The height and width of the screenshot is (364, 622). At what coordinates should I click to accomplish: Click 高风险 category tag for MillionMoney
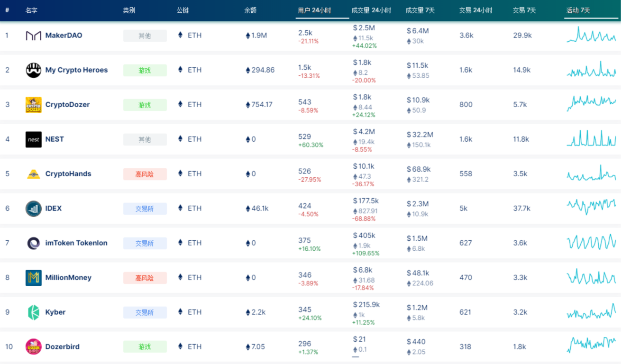(145, 278)
